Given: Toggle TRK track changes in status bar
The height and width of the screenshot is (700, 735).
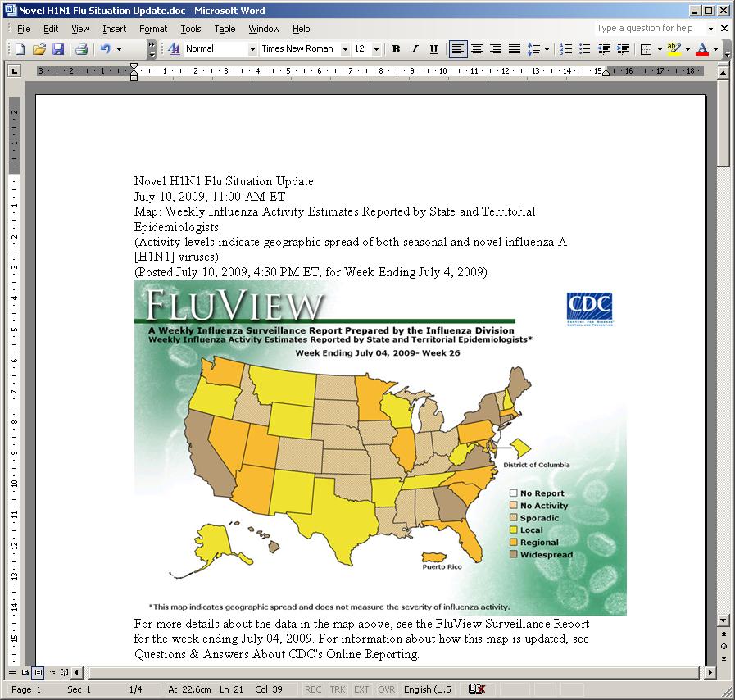Looking at the screenshot, I should pos(337,689).
